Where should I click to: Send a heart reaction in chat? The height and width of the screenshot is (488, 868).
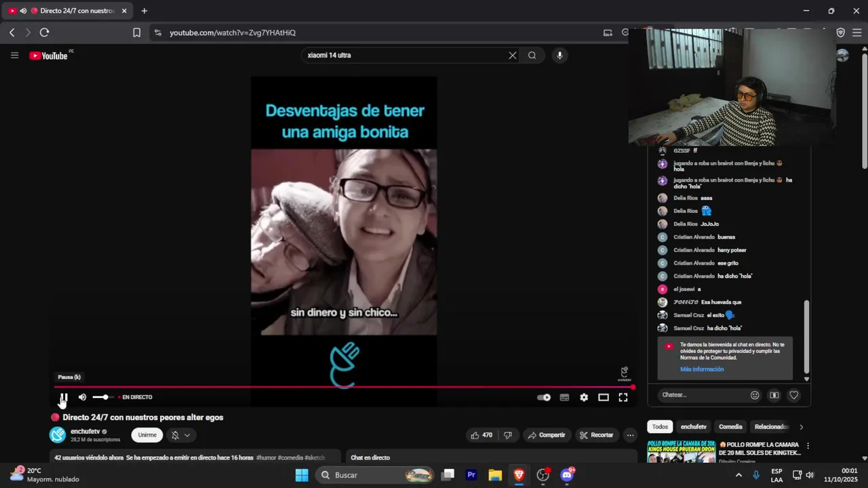[794, 395]
